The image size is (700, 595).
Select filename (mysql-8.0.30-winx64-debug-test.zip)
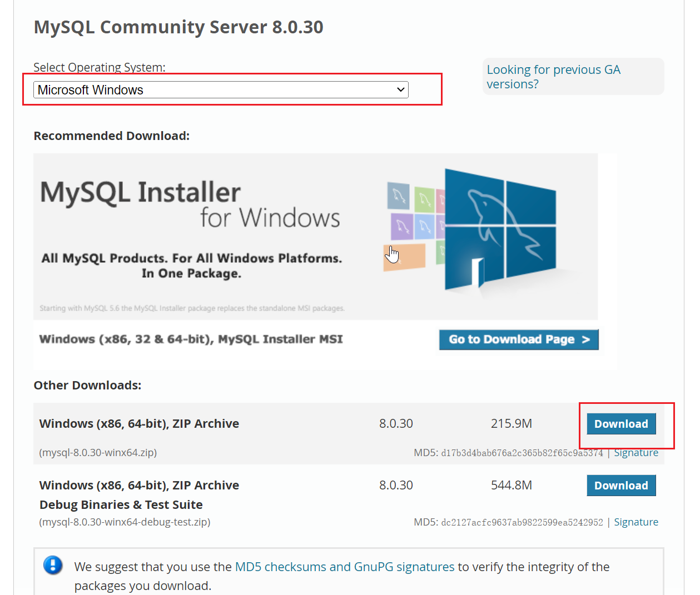(125, 522)
